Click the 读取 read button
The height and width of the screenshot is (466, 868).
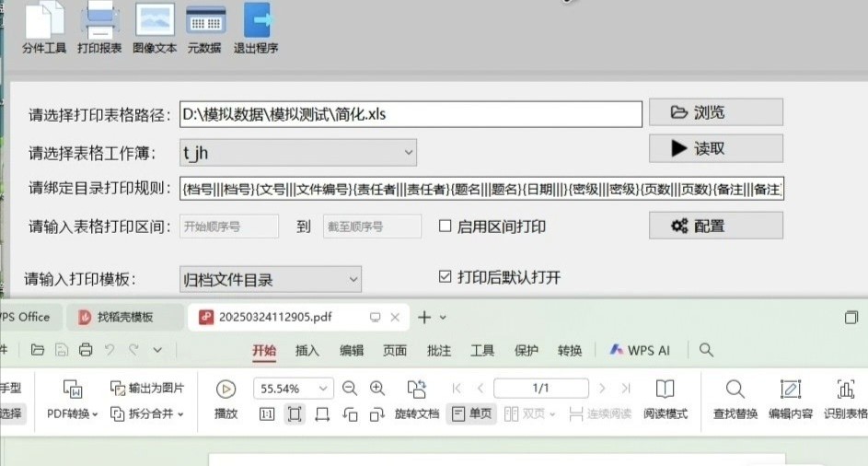716,148
